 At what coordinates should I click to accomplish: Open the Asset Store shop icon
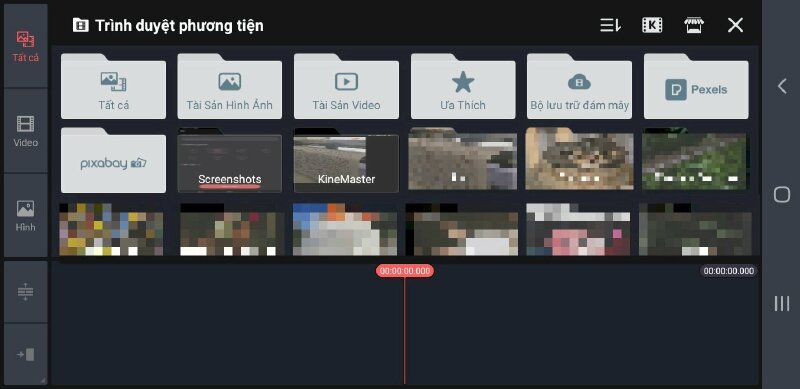tap(694, 25)
